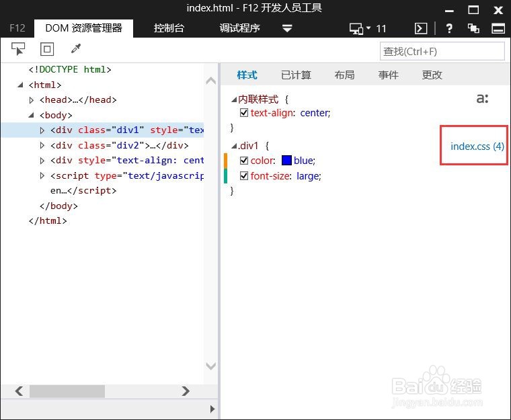
Task: Click the DOM tree scroll up arrow
Action: [211, 81]
